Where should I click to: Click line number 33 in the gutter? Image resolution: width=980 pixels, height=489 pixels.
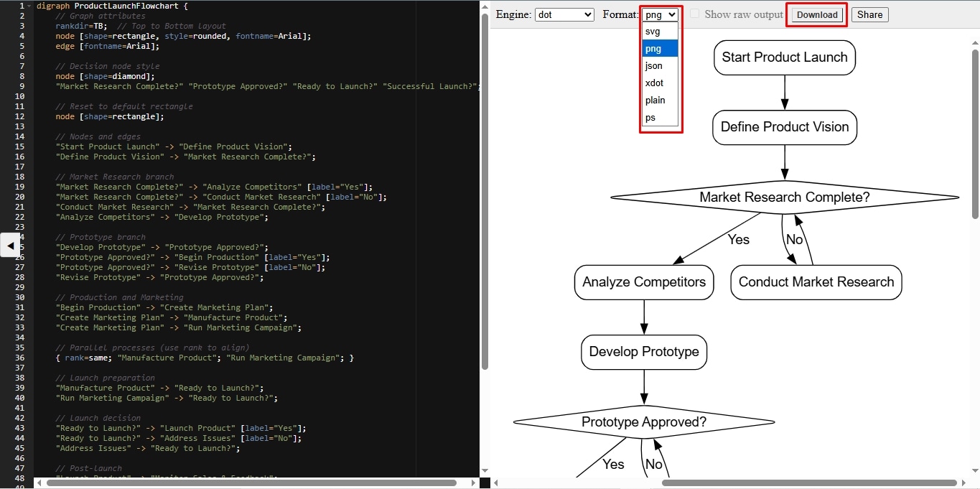(20, 327)
